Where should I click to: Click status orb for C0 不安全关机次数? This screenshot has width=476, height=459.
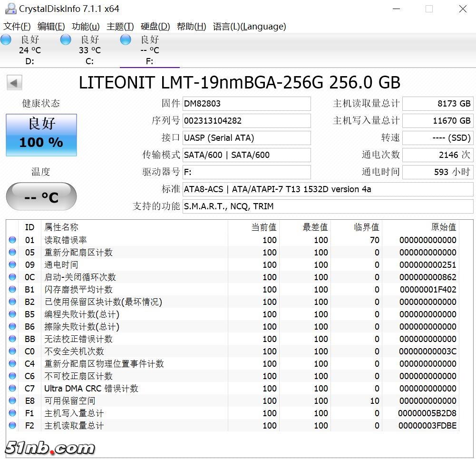click(12, 351)
